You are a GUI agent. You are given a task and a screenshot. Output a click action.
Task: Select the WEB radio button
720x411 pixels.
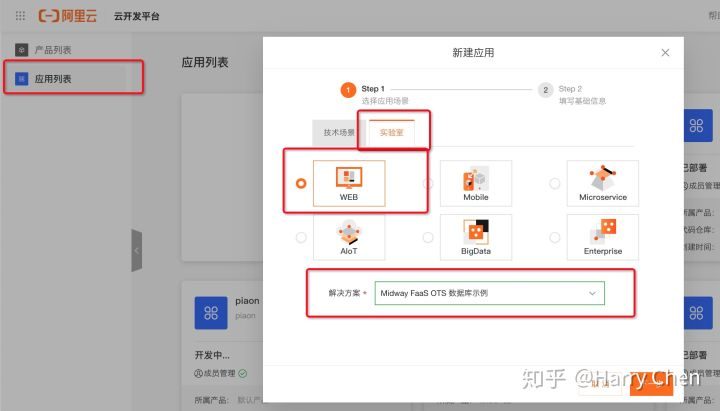pos(301,184)
